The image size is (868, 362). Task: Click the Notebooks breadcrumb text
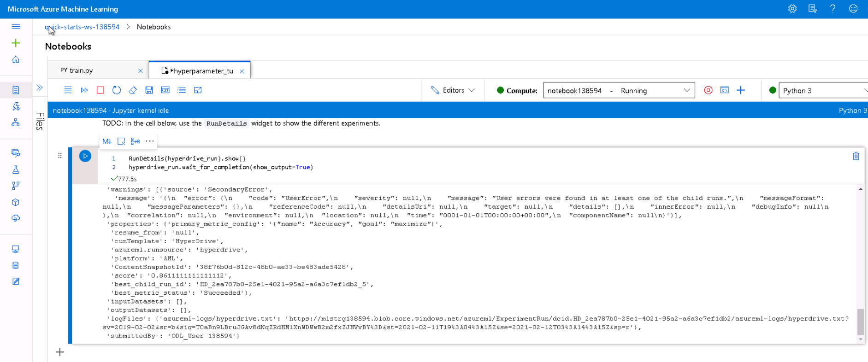coord(154,27)
